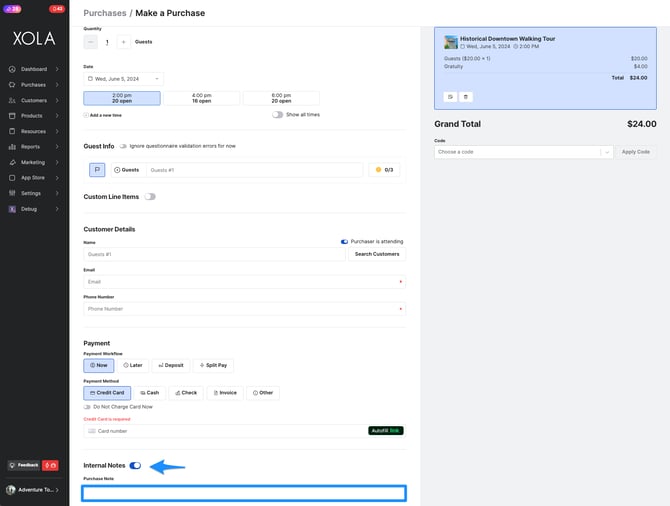Select the 4:00 pm time slot
Screen dimensions: 670x506
pyautogui.click(x=202, y=98)
